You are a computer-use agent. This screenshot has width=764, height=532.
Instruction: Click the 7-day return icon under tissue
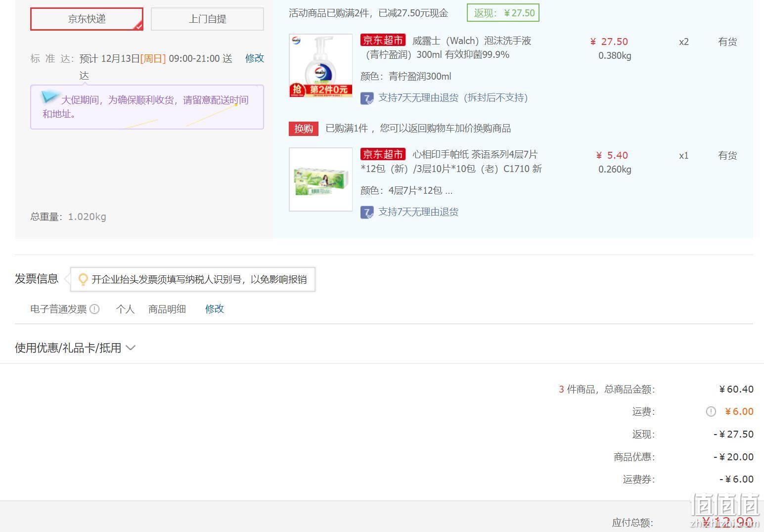(x=367, y=213)
